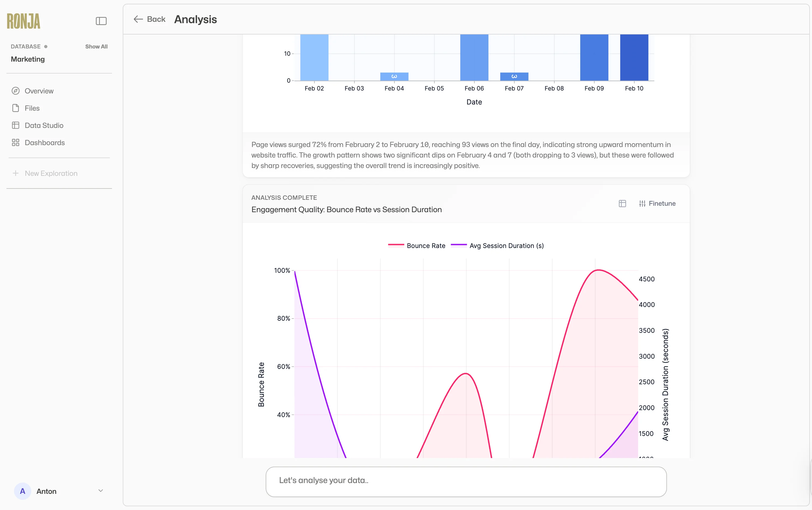Click the Overview compass icon

pyautogui.click(x=16, y=91)
